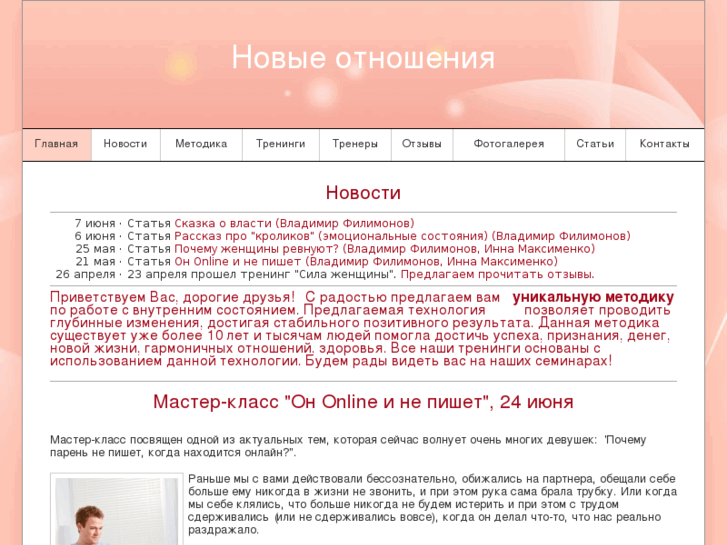This screenshot has width=727, height=545.
Task: Click the date 25 мая
Action: point(96,249)
